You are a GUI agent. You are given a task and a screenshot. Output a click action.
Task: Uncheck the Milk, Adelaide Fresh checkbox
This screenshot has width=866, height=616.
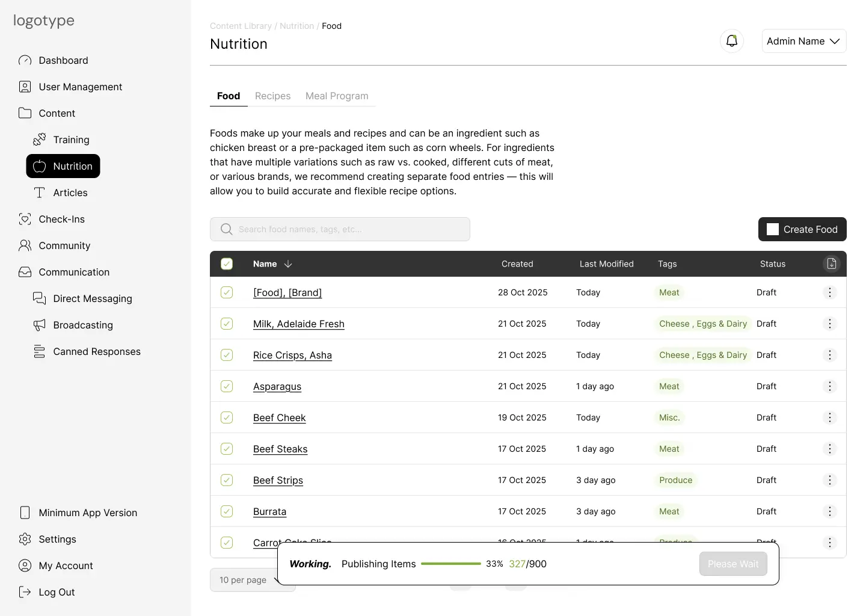click(227, 324)
